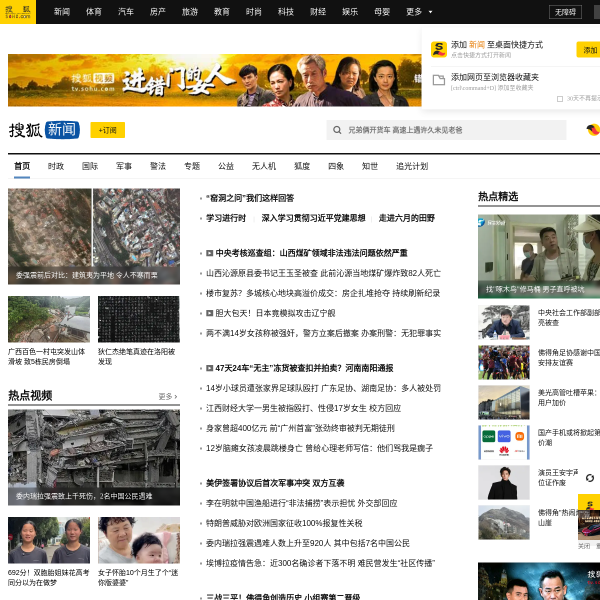Click the search magnifier icon
Image resolution: width=600 pixels, height=600 pixels.
[337, 130]
